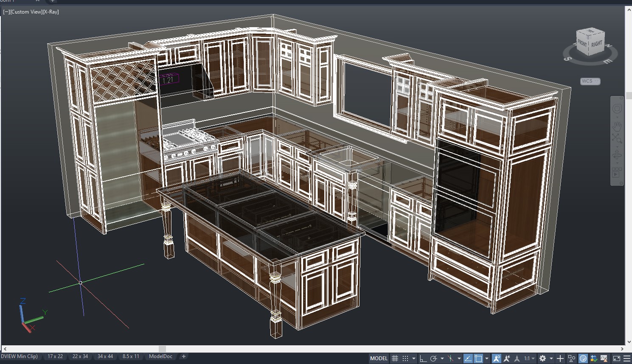This screenshot has height=364, width=632.
Task: Toggle the drawing grid display
Action: pyautogui.click(x=395, y=358)
